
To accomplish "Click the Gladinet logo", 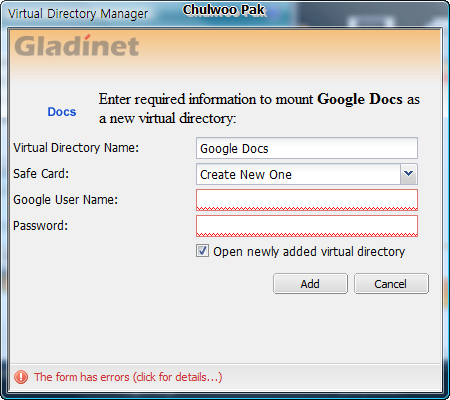I will pyautogui.click(x=77, y=46).
